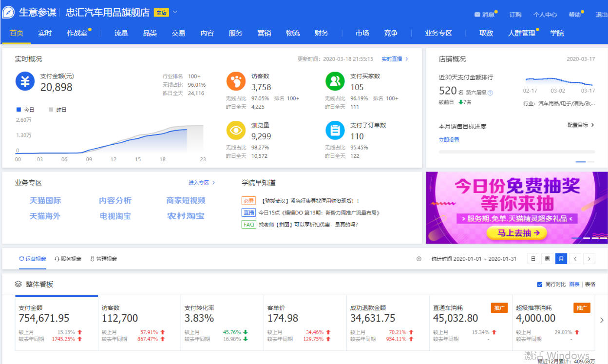Open 订购 in the top bar
608x364 pixels.
[515, 15]
